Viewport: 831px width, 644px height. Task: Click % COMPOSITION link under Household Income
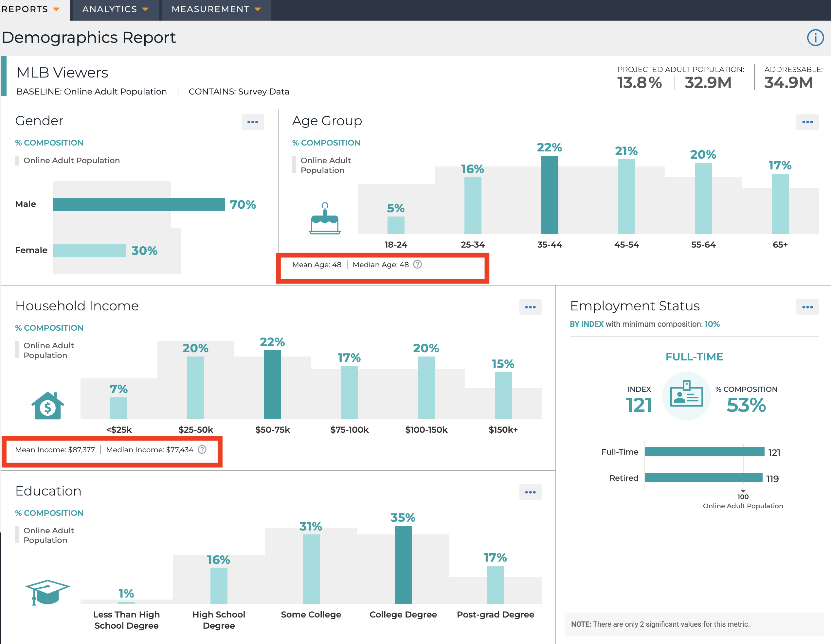coord(49,328)
